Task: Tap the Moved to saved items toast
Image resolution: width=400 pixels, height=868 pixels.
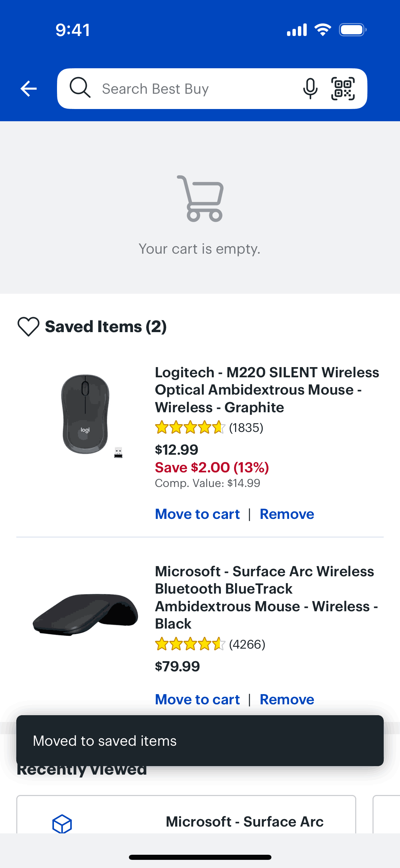Action: 200,741
